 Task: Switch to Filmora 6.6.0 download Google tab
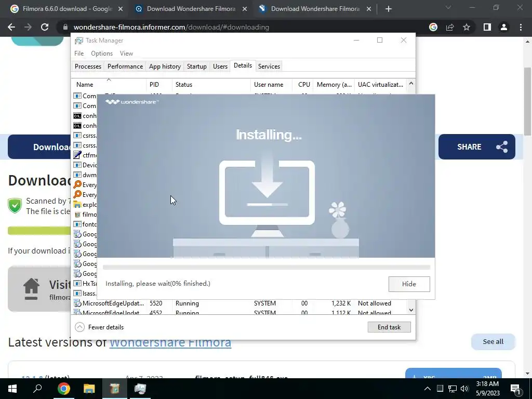pyautogui.click(x=67, y=9)
